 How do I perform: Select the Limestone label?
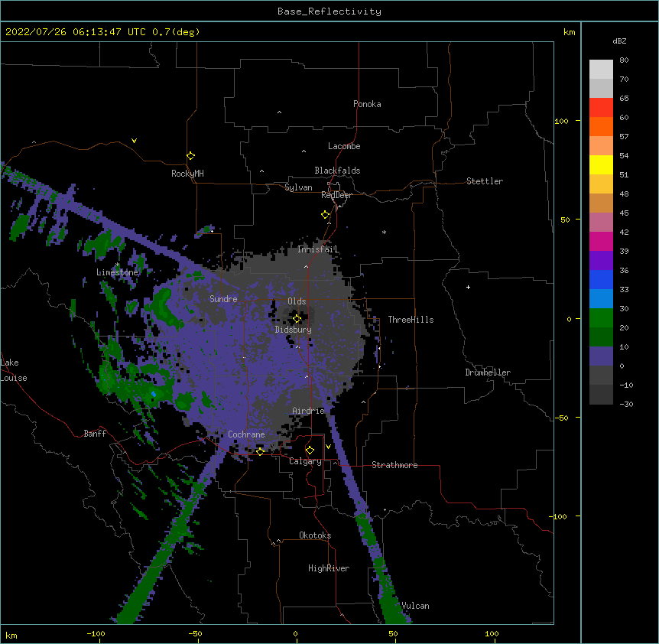click(117, 272)
